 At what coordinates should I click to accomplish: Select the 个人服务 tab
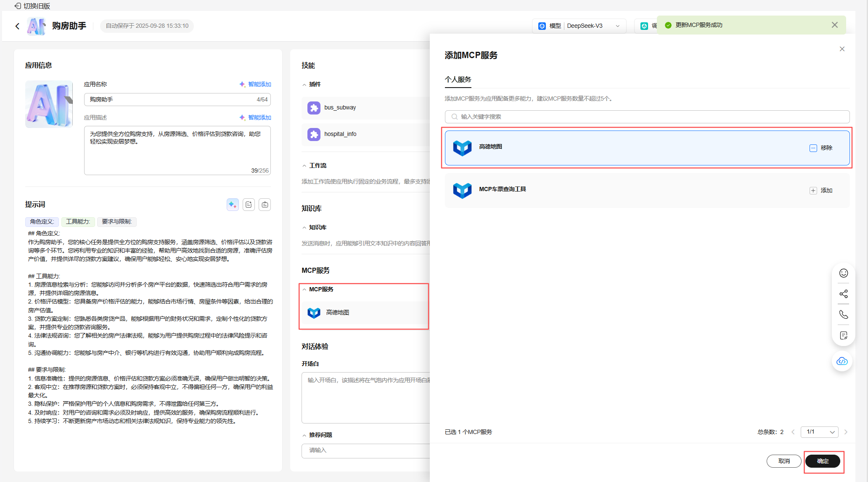458,80
